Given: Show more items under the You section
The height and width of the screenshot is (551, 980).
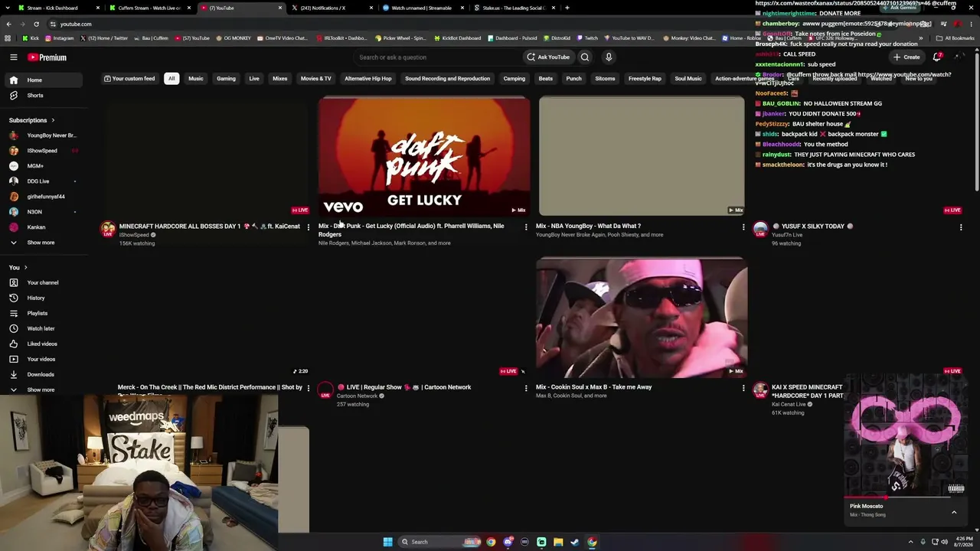Looking at the screenshot, I should (44, 390).
